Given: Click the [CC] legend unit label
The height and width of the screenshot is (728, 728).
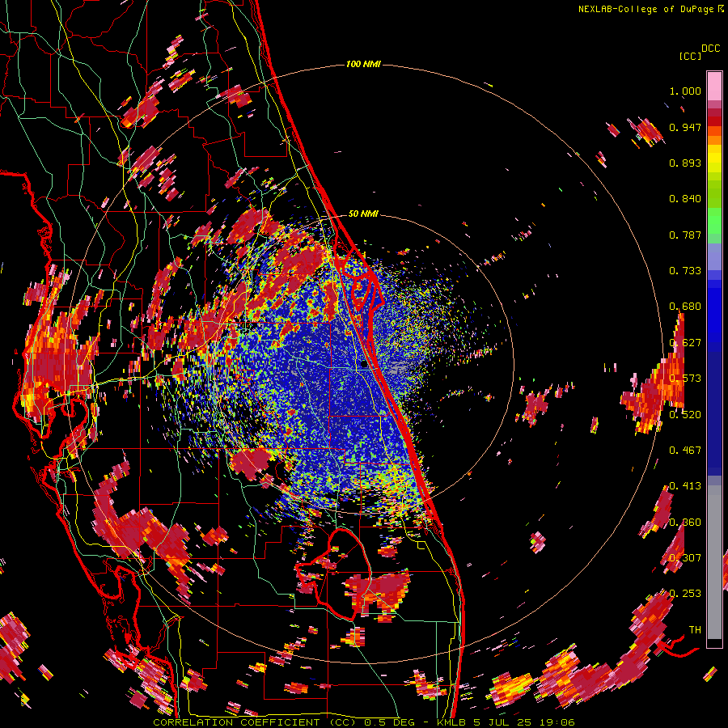Looking at the screenshot, I should 690,56.
